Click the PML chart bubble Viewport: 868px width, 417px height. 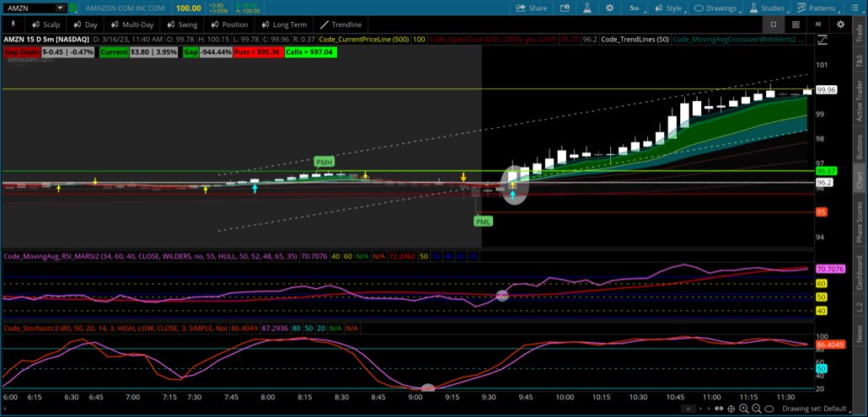483,222
